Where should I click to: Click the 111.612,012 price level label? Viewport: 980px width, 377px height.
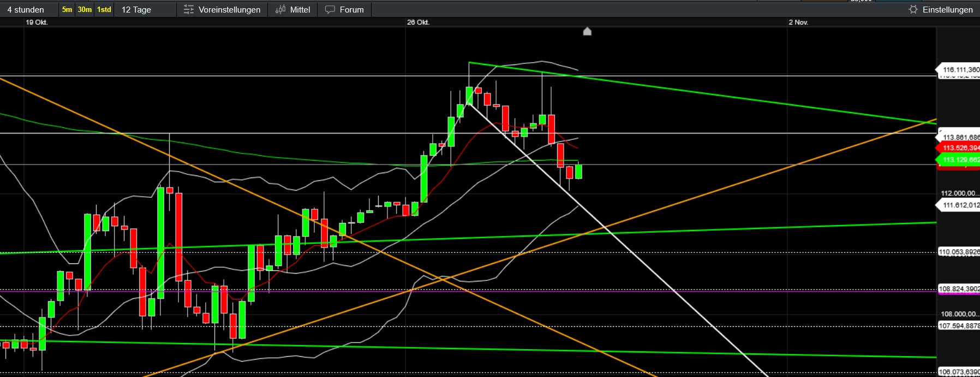(959, 205)
